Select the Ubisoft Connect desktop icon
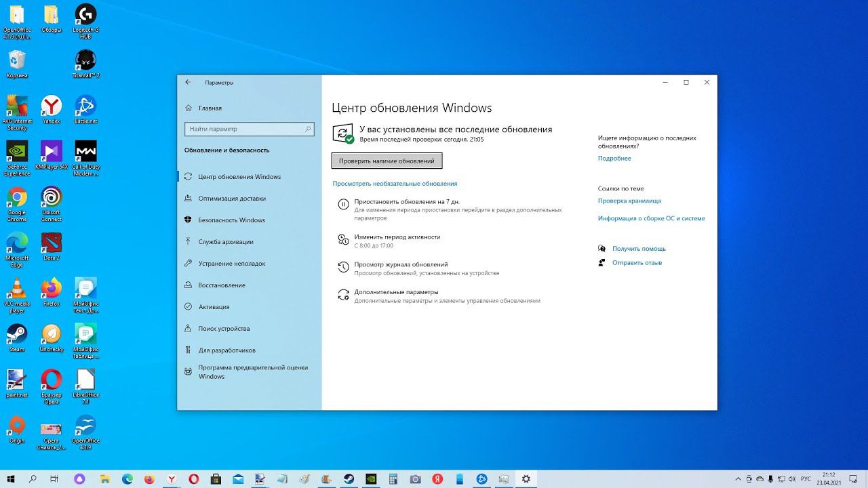The image size is (868, 488). (x=51, y=204)
